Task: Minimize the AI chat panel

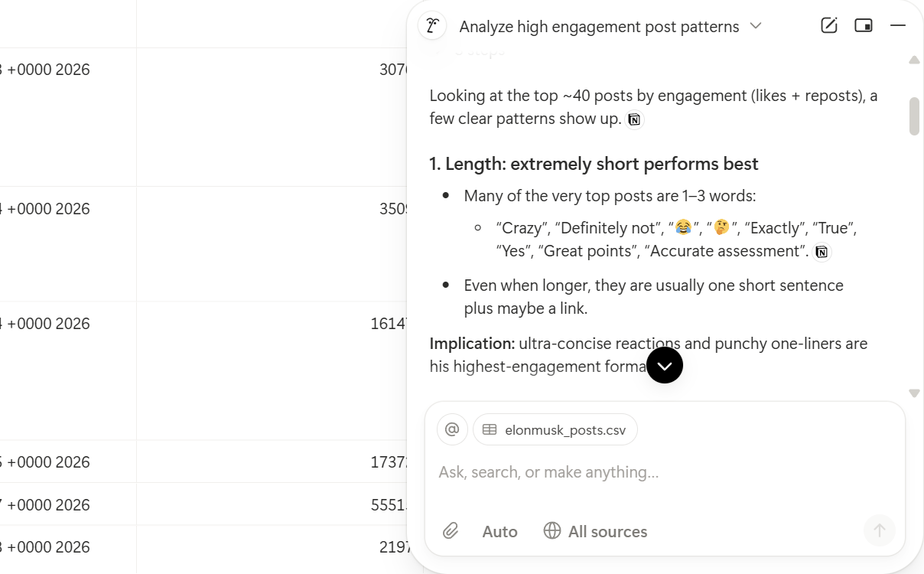Action: pos(898,25)
